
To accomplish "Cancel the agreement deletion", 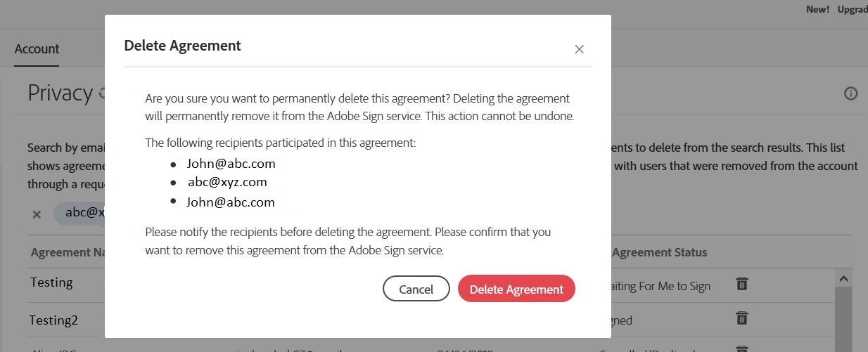I will point(416,289).
